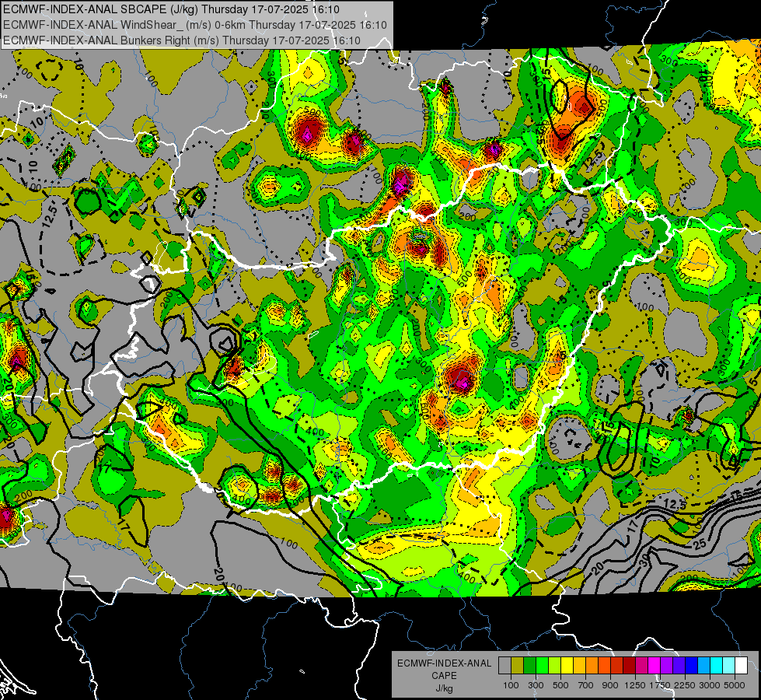Select the orange legend swatch above 700
The image size is (761, 700).
click(x=592, y=666)
